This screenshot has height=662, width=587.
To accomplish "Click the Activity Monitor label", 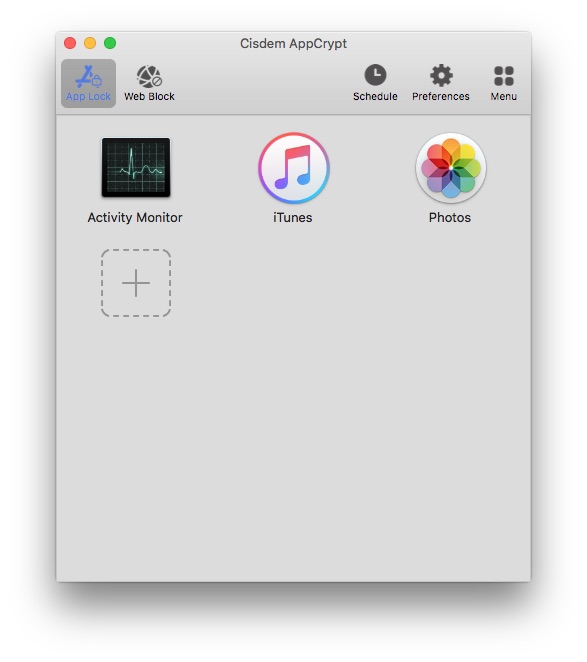I will coord(135,217).
